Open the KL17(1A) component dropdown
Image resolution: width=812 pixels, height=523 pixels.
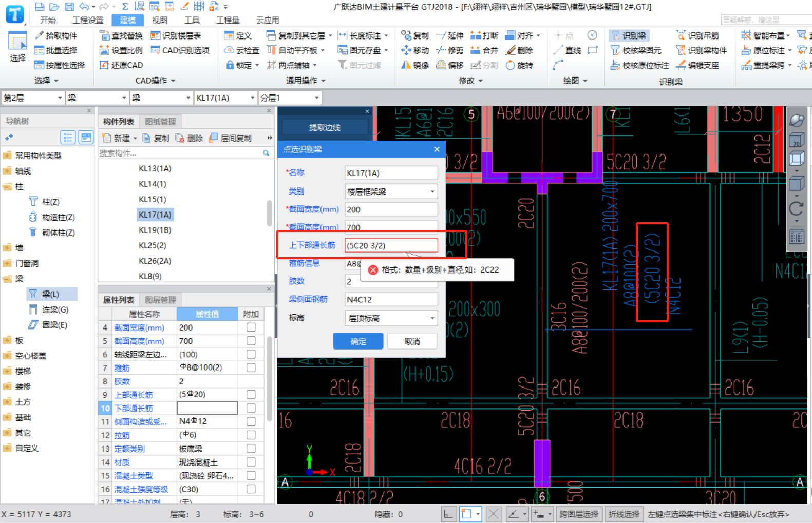(x=225, y=98)
